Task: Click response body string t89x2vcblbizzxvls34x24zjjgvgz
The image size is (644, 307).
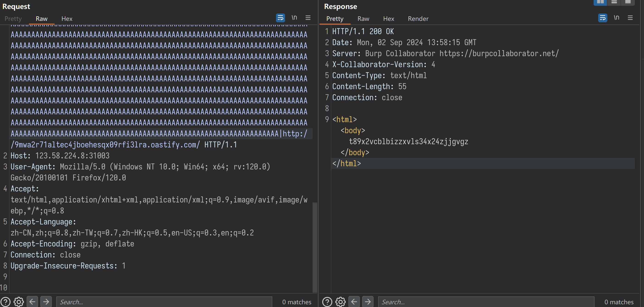Action: [408, 142]
